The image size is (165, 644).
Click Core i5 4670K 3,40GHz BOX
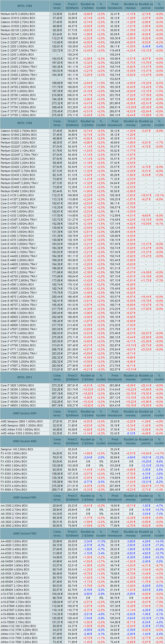click(x=18, y=309)
